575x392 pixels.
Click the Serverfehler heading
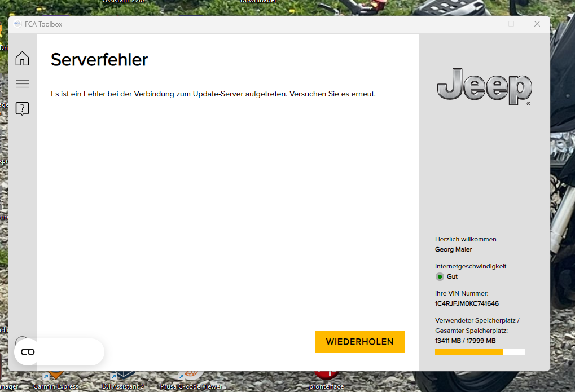[x=99, y=59]
